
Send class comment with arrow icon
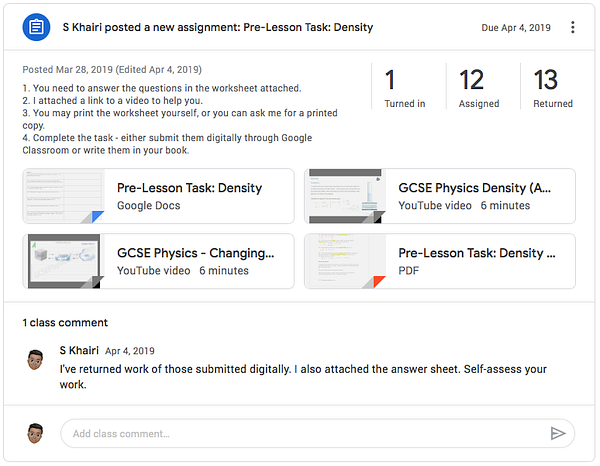click(558, 433)
